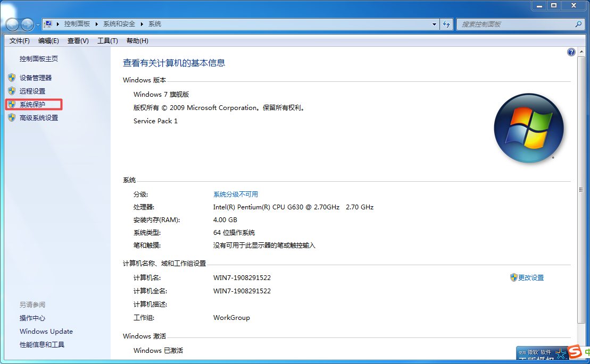Expand the breadcrumb arrow after 系统和安全

pos(142,24)
